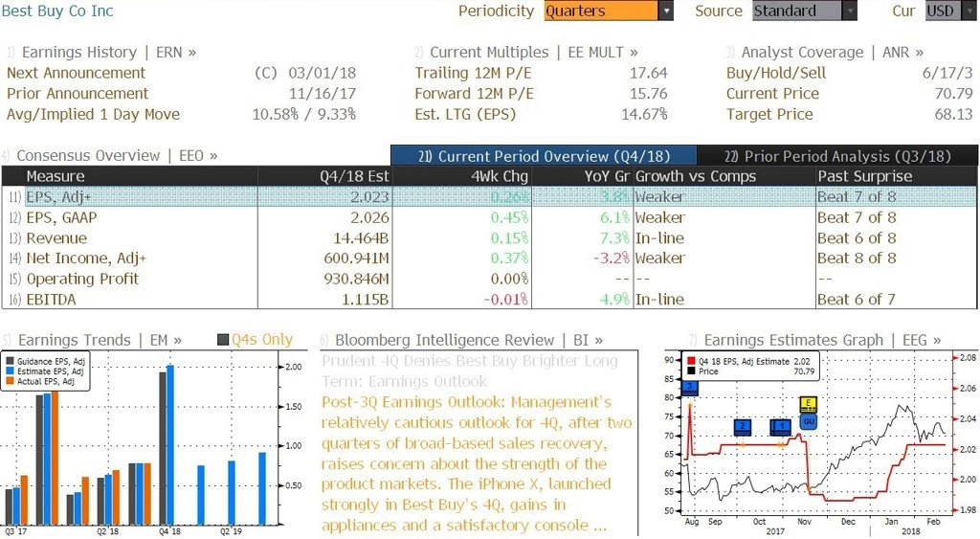
Task: Click the Forward 12M P/E value 15.76
Action: pyautogui.click(x=648, y=94)
